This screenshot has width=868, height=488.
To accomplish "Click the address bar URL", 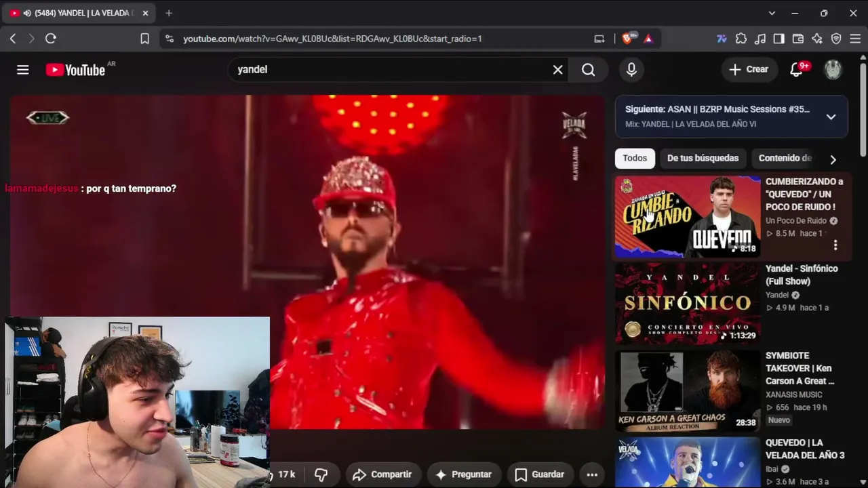I will tap(332, 39).
